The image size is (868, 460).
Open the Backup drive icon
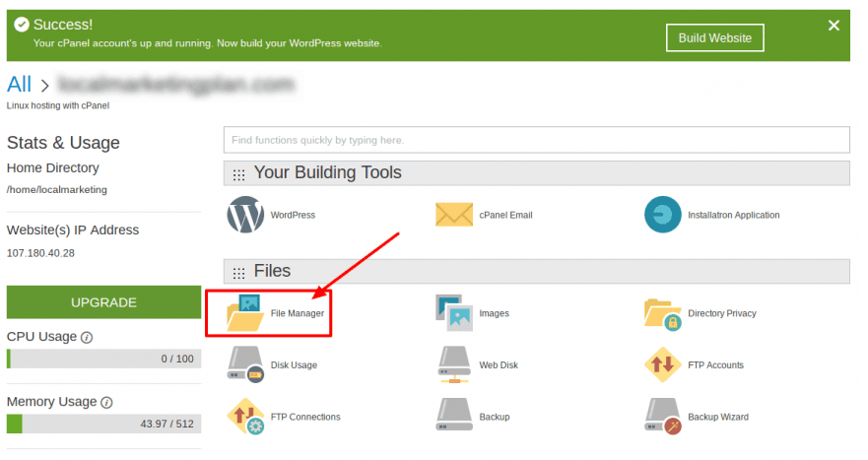coord(454,415)
